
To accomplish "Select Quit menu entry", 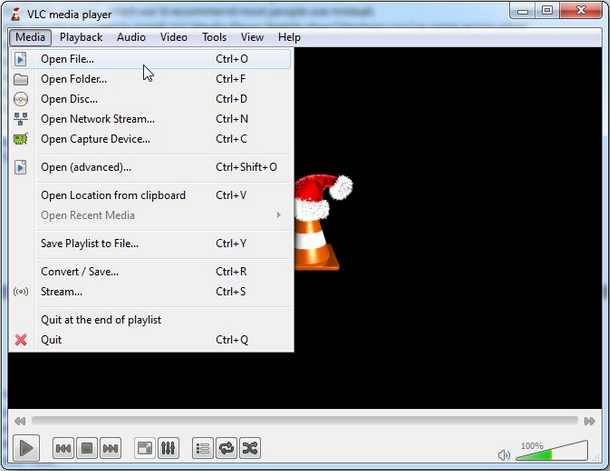I will point(151,340).
